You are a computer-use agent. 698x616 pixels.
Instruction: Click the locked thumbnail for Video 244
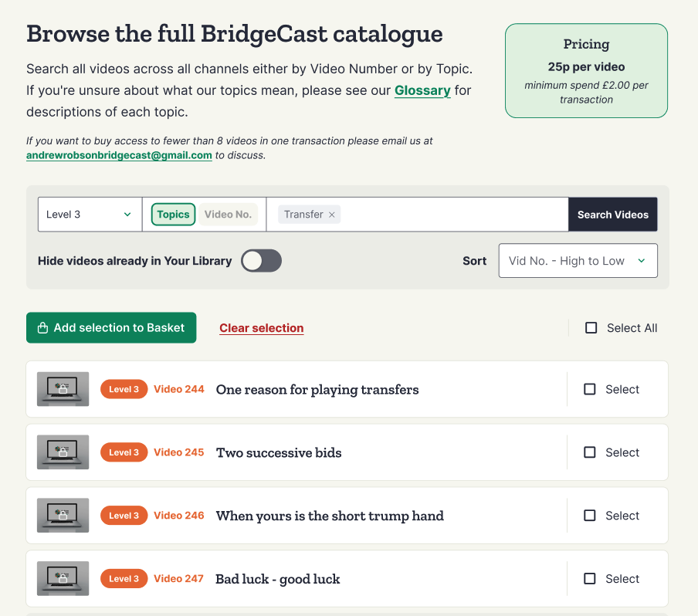63,389
